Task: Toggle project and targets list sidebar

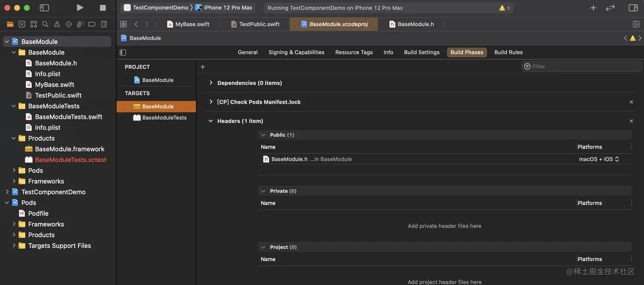Action: pyautogui.click(x=123, y=52)
